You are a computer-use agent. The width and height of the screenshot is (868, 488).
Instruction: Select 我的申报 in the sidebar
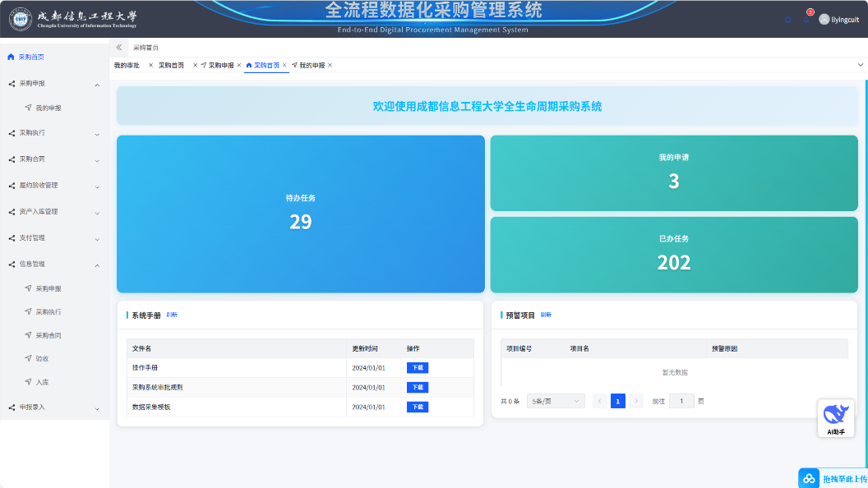(48, 108)
